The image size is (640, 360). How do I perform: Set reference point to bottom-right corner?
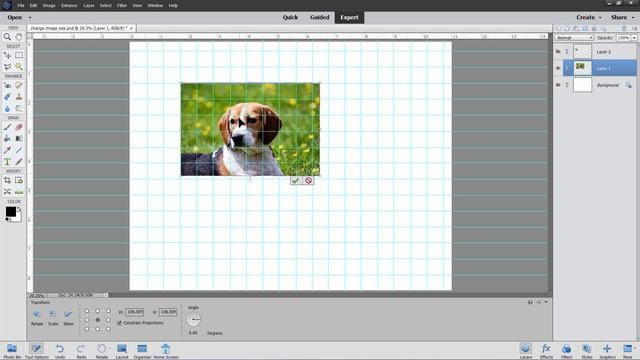click(108, 329)
